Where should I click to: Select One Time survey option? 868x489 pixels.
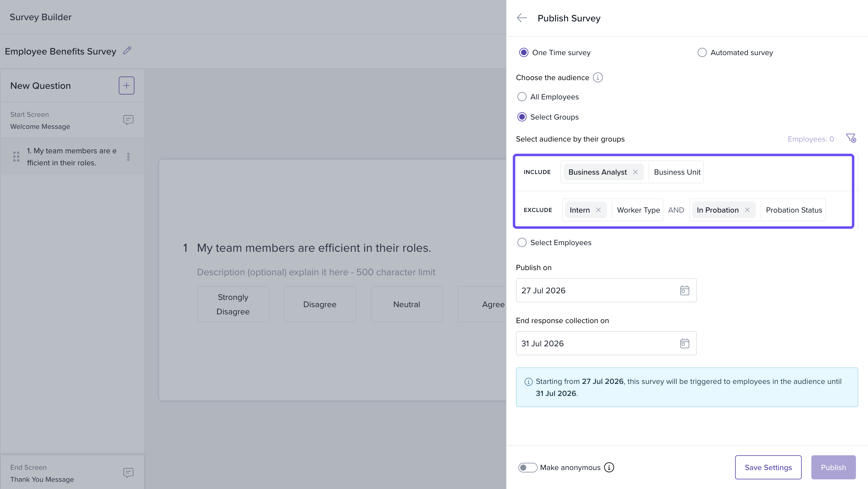524,52
